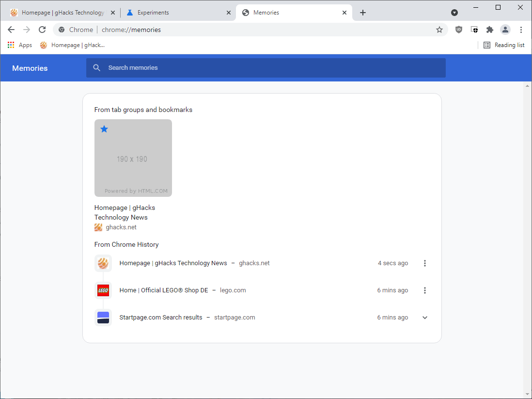532x399 pixels.
Task: Open the Home Official LEGO Shop DE entry
Action: 164,290
